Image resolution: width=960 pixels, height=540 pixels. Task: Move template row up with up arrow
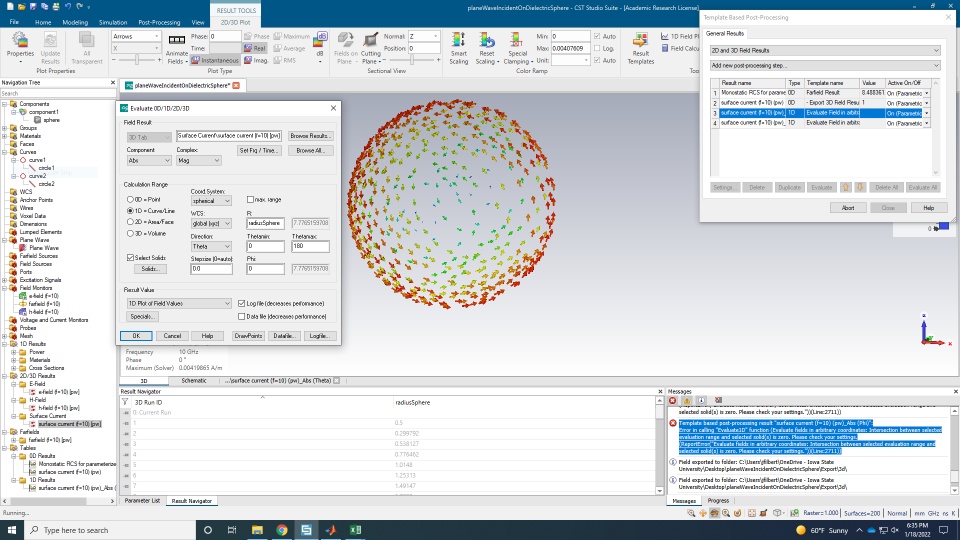846,187
